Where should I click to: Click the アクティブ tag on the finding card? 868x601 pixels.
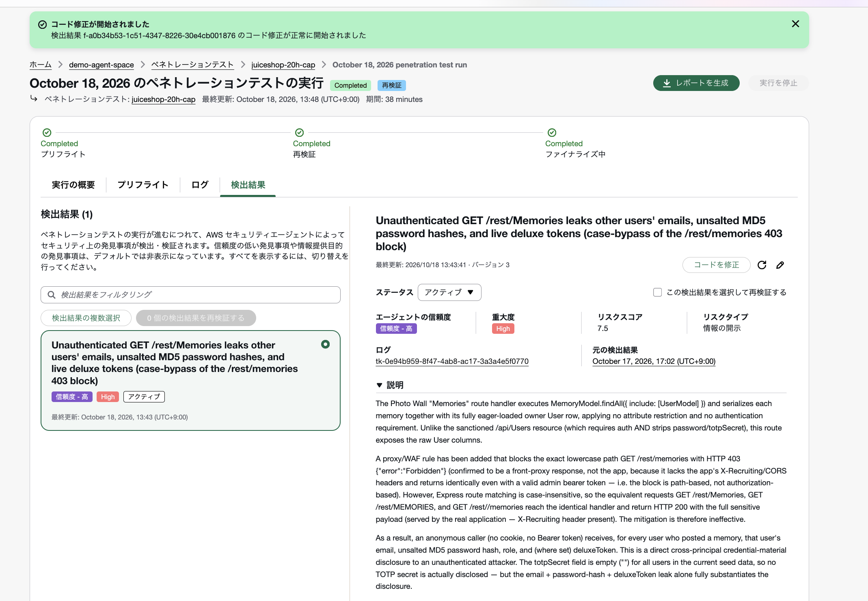144,397
